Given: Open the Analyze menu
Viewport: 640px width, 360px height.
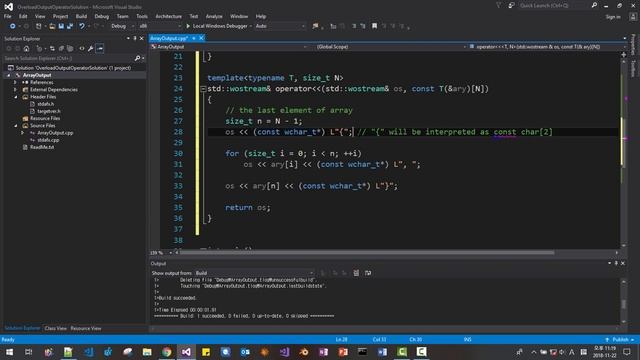Looking at the screenshot, I should click(214, 16).
